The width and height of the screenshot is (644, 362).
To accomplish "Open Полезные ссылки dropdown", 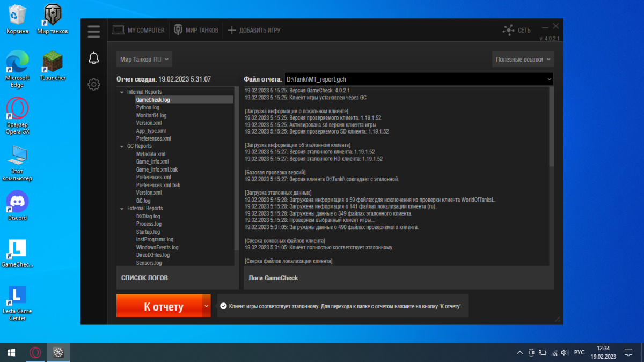I will (x=523, y=60).
